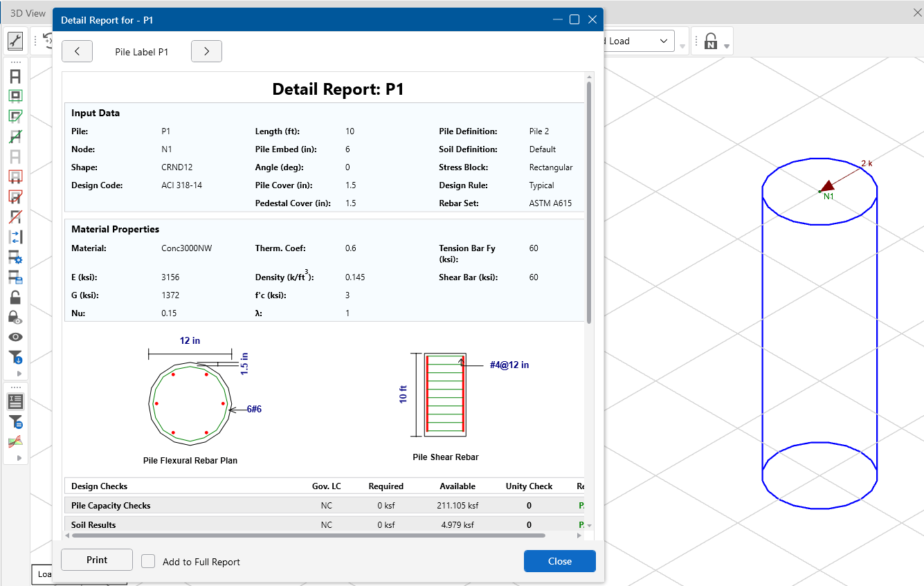Click the green box selection icon
This screenshot has width=924, height=586.
click(x=15, y=96)
